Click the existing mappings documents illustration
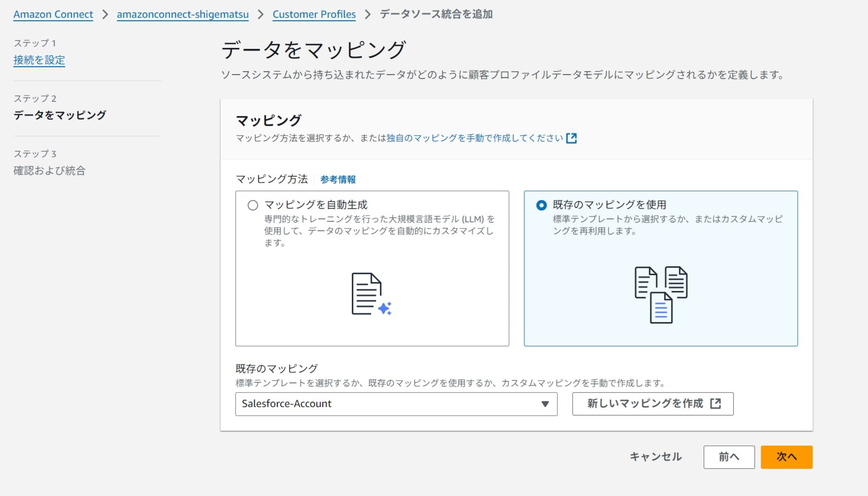 (x=661, y=295)
